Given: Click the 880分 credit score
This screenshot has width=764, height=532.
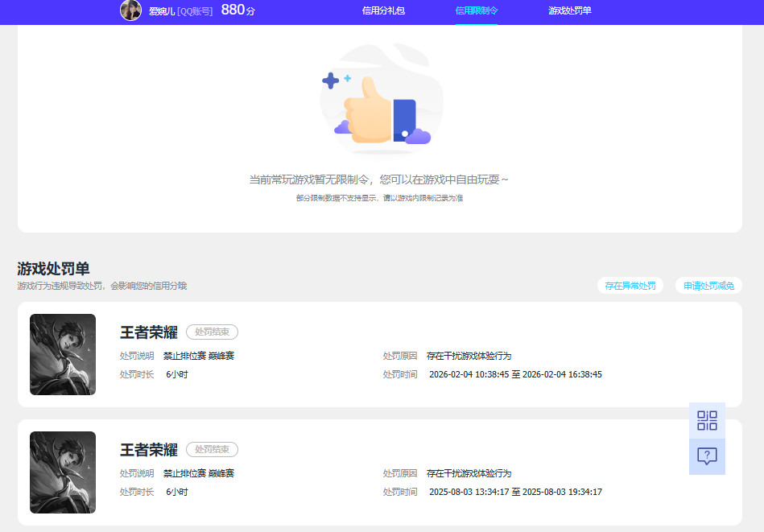Looking at the screenshot, I should click(x=237, y=10).
